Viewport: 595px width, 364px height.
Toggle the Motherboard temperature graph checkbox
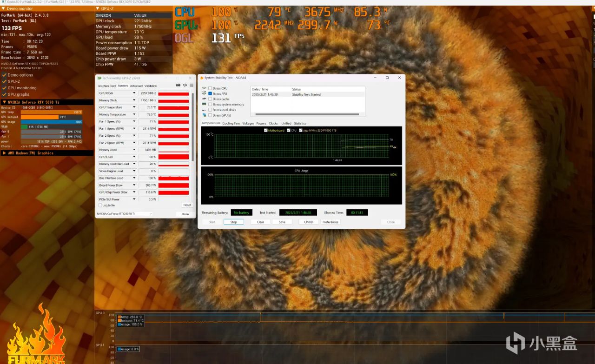265,130
